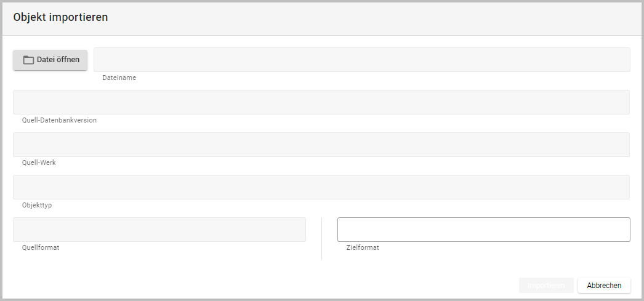Focus the Dateiname text field
This screenshot has height=301, width=644.
click(361, 60)
